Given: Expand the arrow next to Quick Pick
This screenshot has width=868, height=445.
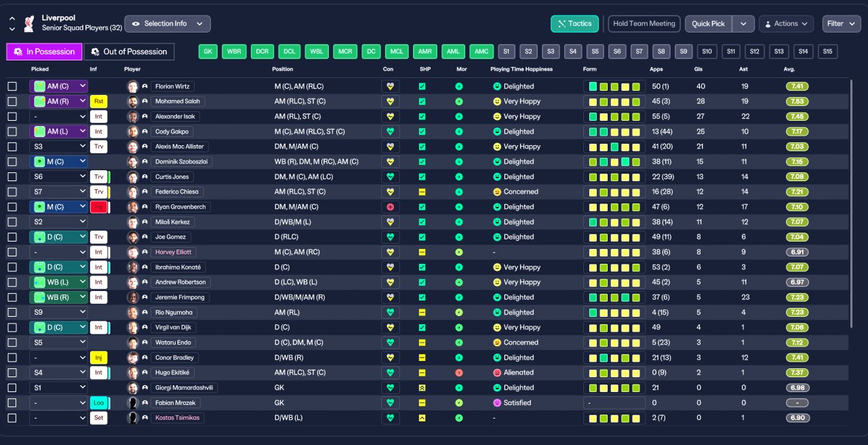Looking at the screenshot, I should (743, 24).
